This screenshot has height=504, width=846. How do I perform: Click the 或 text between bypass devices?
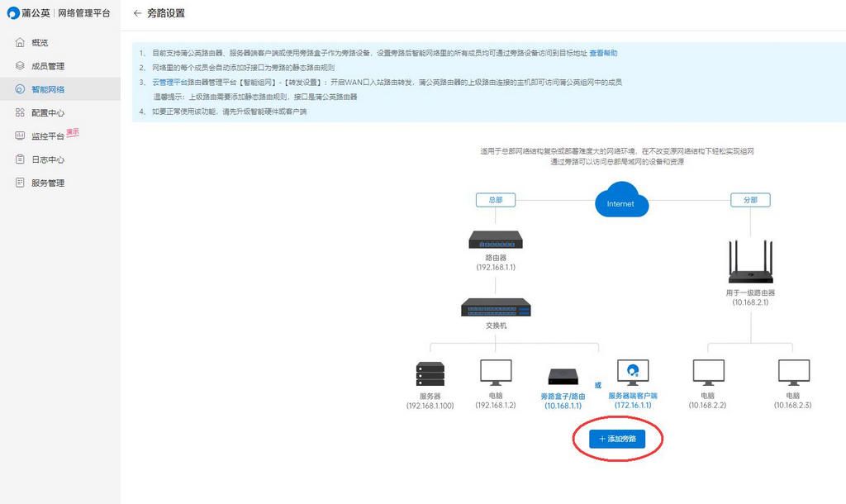[598, 385]
